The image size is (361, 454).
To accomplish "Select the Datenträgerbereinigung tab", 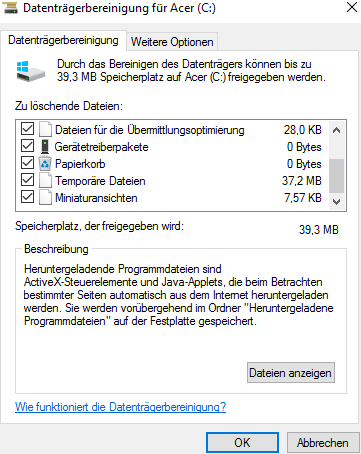I will (x=63, y=40).
